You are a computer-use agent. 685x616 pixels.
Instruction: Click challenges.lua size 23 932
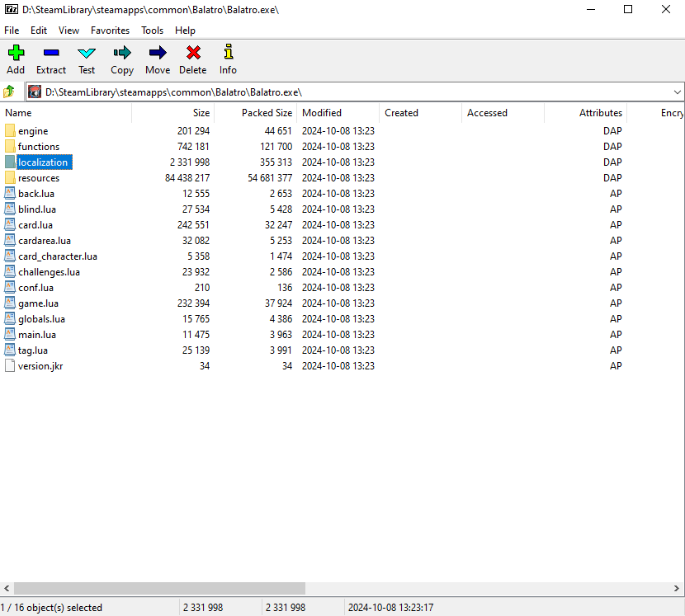[196, 272]
